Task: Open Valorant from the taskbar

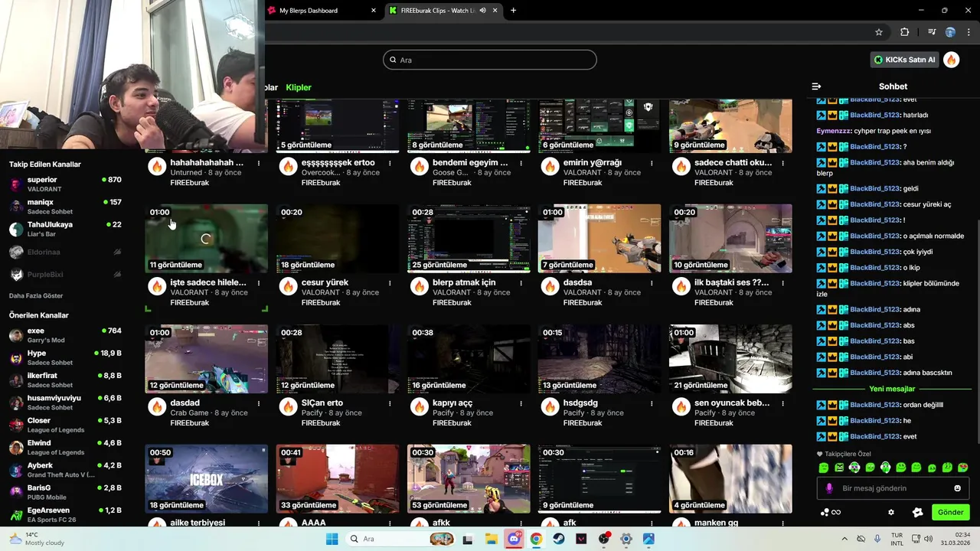Action: [x=581, y=539]
